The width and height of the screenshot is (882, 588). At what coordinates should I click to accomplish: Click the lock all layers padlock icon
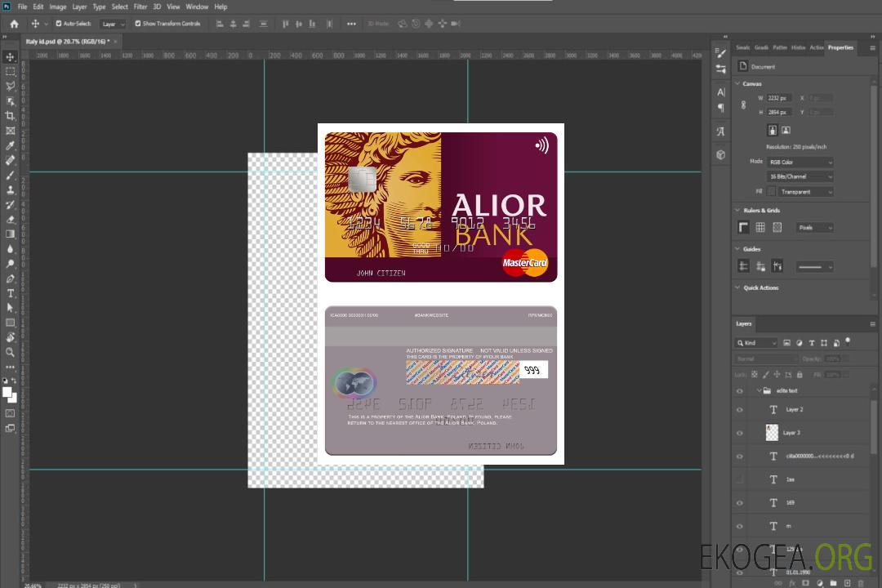coord(800,375)
